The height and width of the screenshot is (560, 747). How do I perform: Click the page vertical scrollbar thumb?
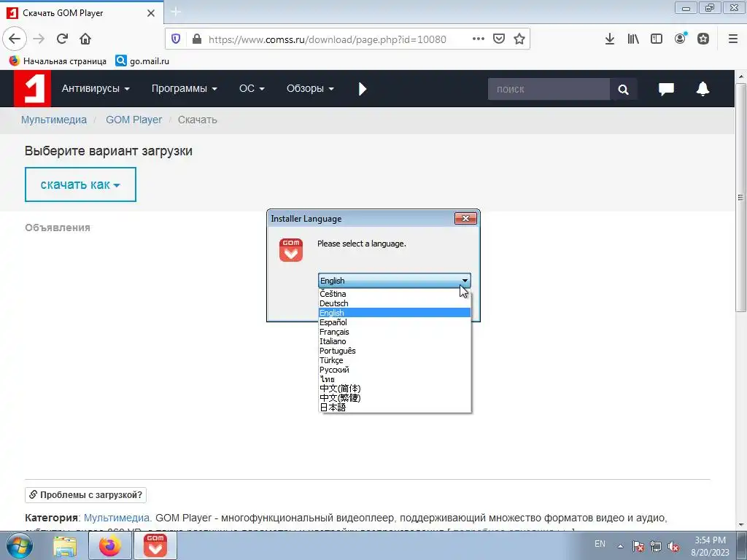click(x=740, y=198)
